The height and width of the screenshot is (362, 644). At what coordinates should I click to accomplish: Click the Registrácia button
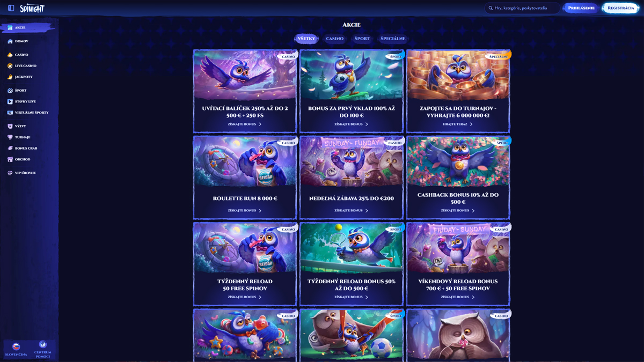[621, 8]
